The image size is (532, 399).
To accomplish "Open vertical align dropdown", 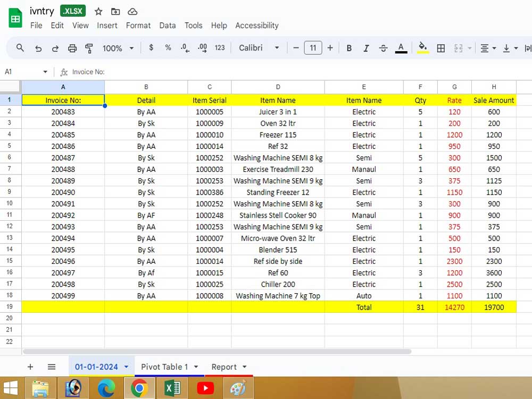I will point(510,48).
